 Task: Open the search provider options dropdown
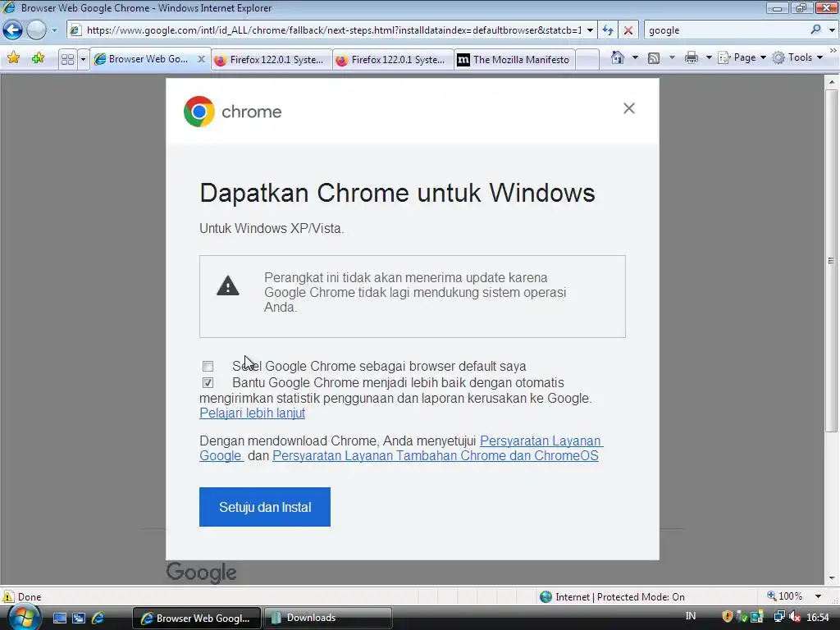832,30
